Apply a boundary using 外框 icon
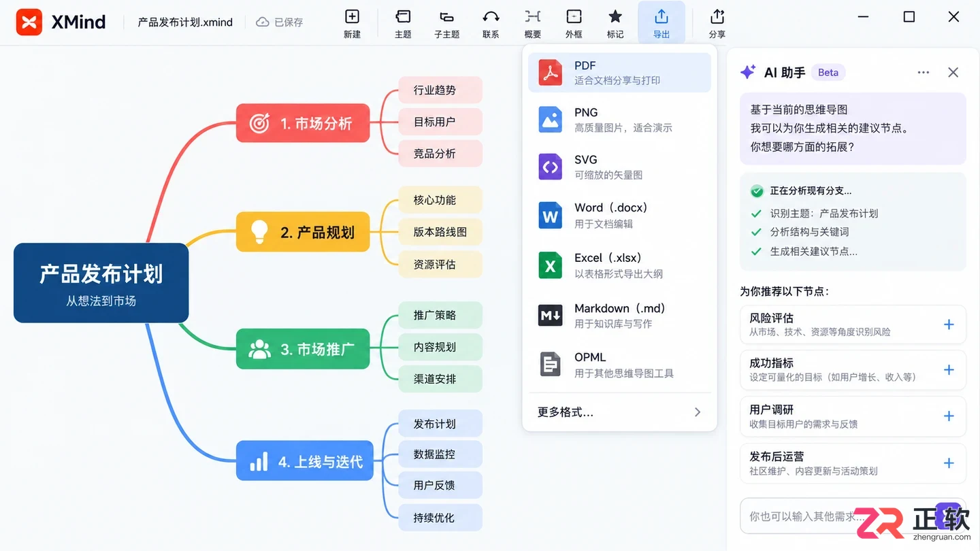980x551 pixels. (574, 17)
